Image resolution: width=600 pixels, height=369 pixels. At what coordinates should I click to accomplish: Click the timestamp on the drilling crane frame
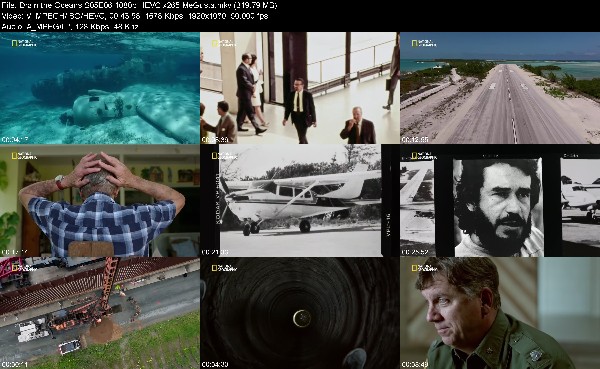point(15,364)
